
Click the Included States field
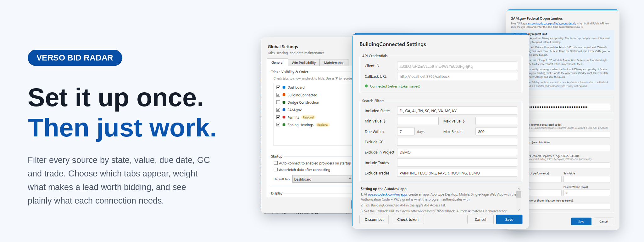click(457, 111)
